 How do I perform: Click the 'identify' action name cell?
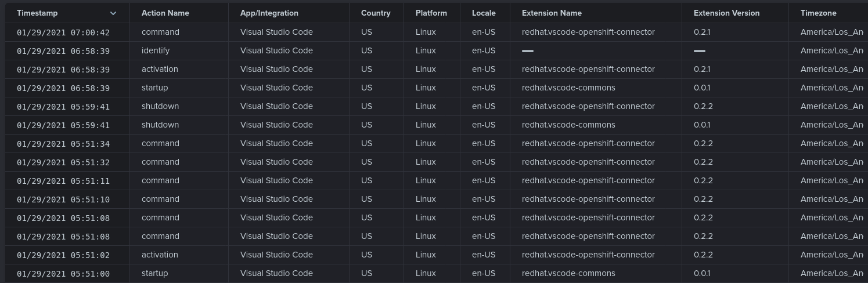(156, 50)
